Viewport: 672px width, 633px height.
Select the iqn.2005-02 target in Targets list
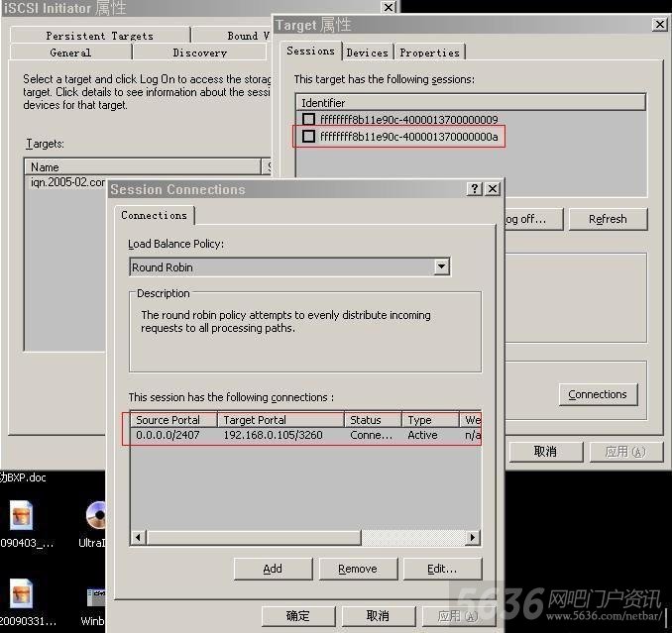point(67,182)
